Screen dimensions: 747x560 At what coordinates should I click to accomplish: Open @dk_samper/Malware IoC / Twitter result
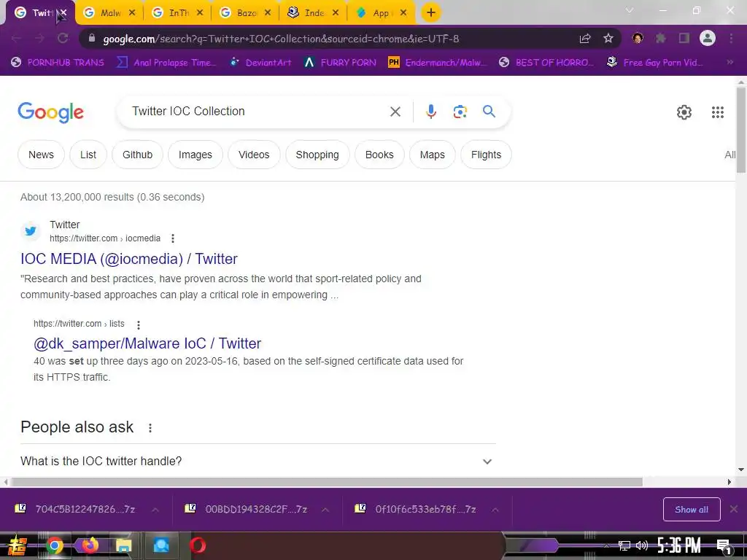coord(147,343)
